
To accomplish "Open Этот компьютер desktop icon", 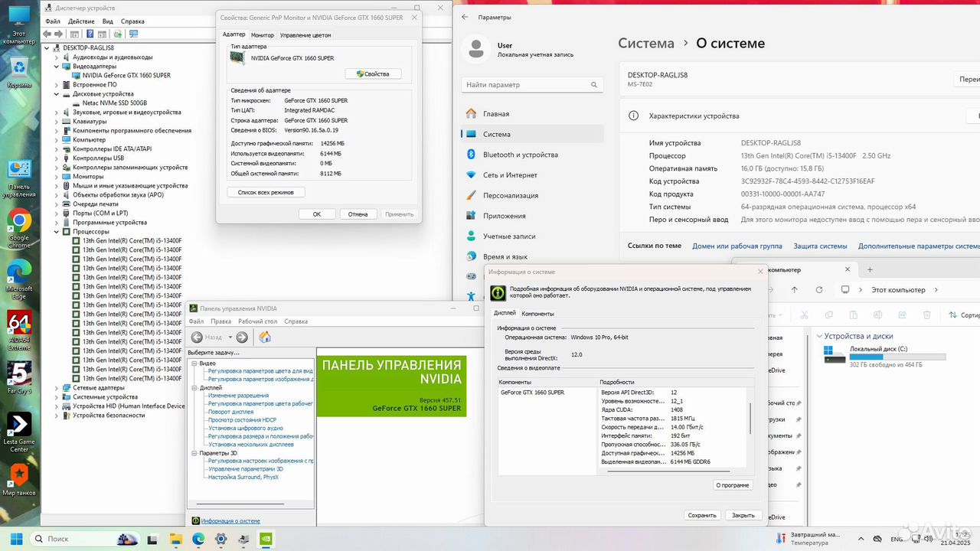I will pyautogui.click(x=19, y=23).
